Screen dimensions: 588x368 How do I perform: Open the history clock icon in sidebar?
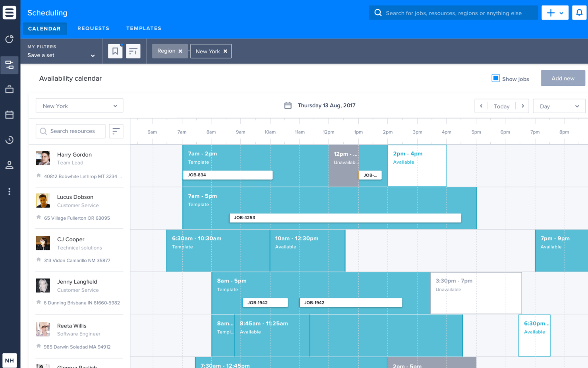(9, 140)
